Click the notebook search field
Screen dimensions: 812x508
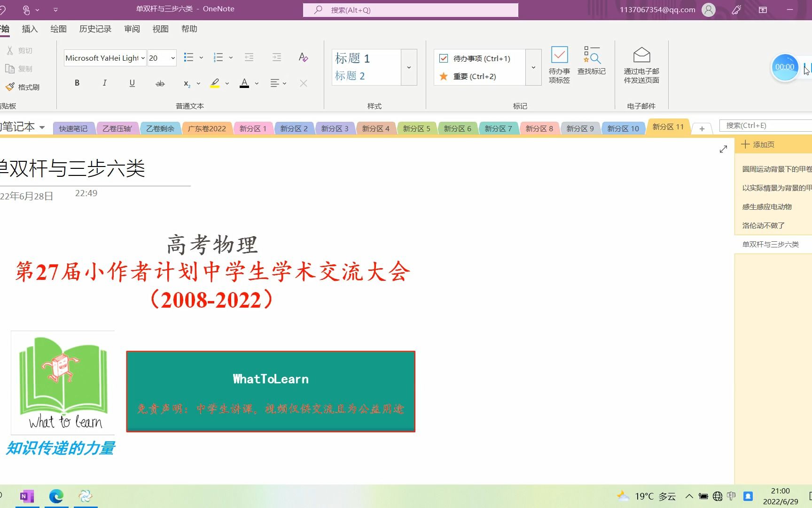[766, 125]
